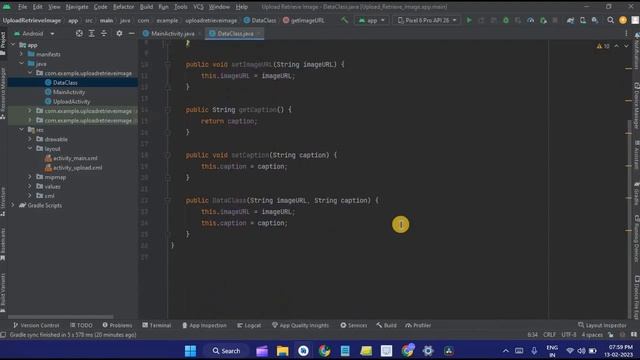Open App Inspection tool window

coord(204,325)
